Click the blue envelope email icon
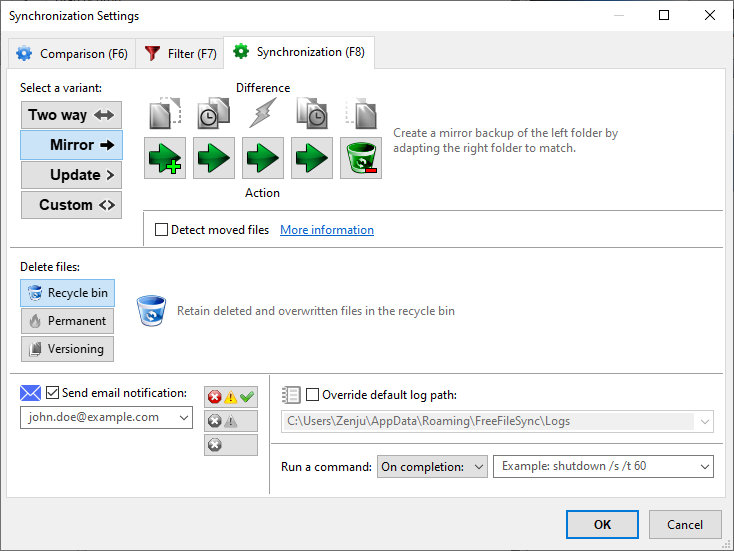734x551 pixels. tap(30, 393)
